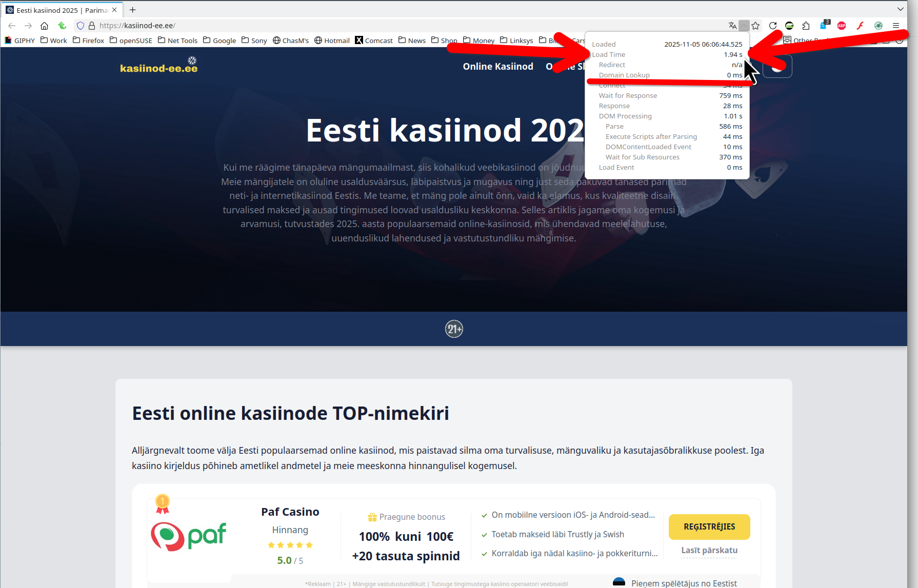This screenshot has height=588, width=918.
Task: Click the kasiinod-ee.ee site logo
Action: pos(159,65)
